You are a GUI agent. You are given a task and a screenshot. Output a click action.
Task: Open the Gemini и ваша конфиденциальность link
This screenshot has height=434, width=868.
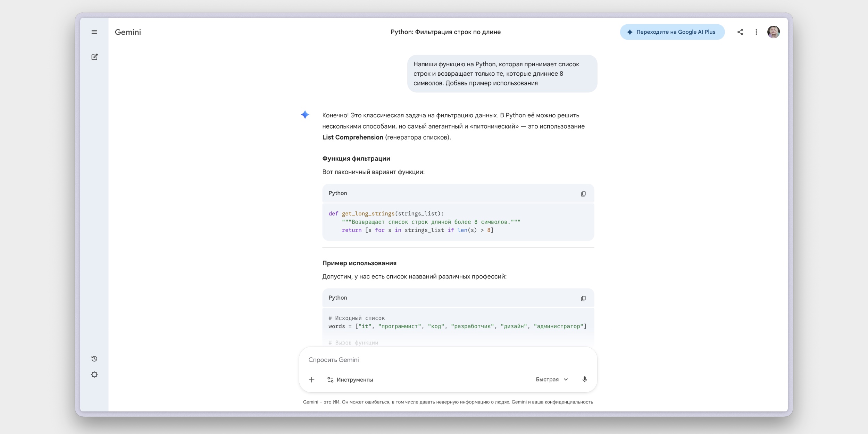552,402
